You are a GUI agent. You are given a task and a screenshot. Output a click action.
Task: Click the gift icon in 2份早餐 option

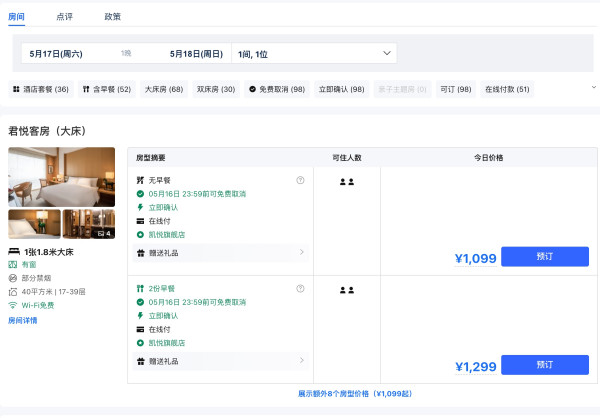coord(140,361)
